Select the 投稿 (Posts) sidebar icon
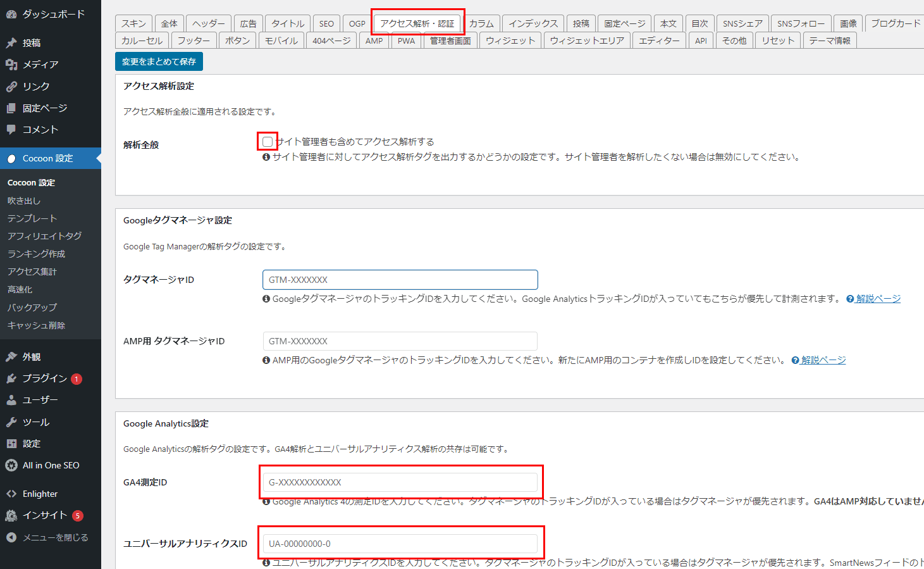Image resolution: width=924 pixels, height=569 pixels. pos(13,42)
